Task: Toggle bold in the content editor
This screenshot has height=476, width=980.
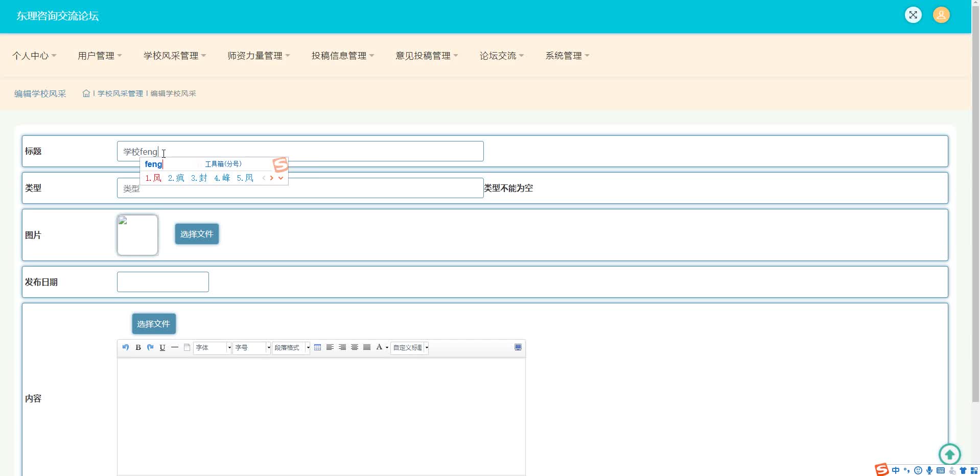Action: point(138,347)
